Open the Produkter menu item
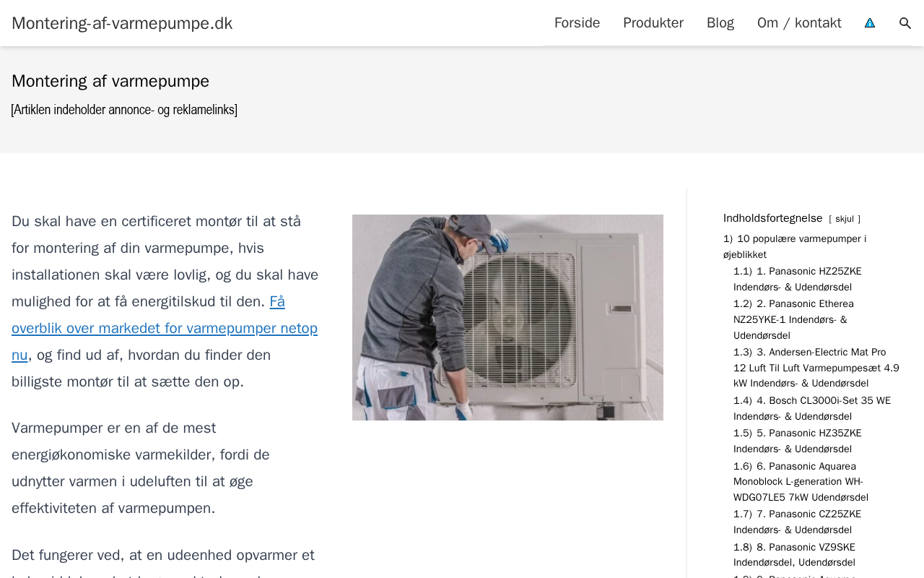 (x=653, y=23)
